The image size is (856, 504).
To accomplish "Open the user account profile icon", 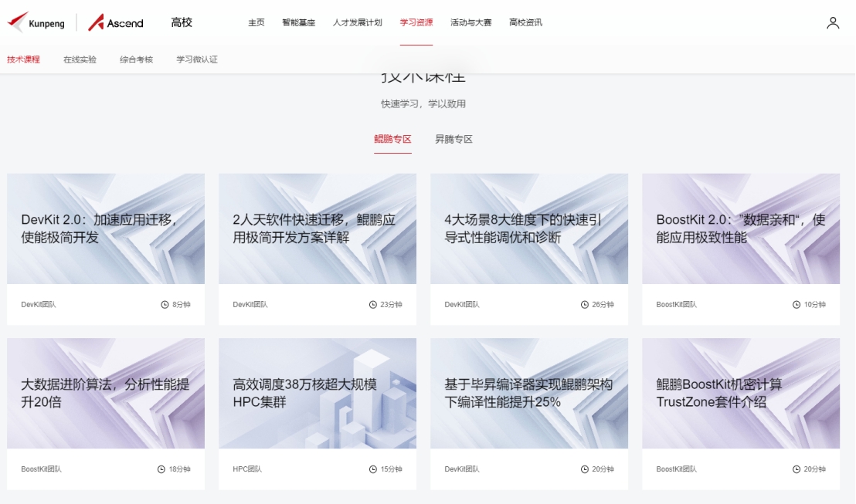I will 833,23.
